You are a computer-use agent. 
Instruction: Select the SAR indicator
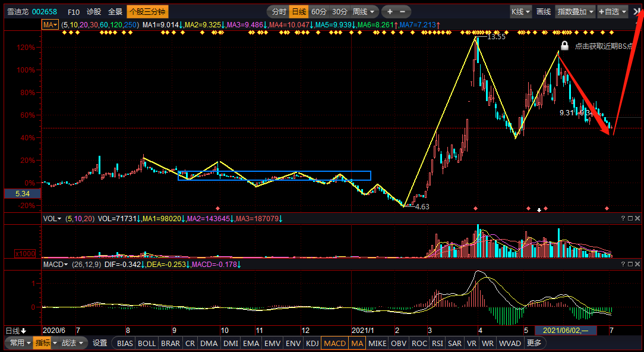(454, 343)
